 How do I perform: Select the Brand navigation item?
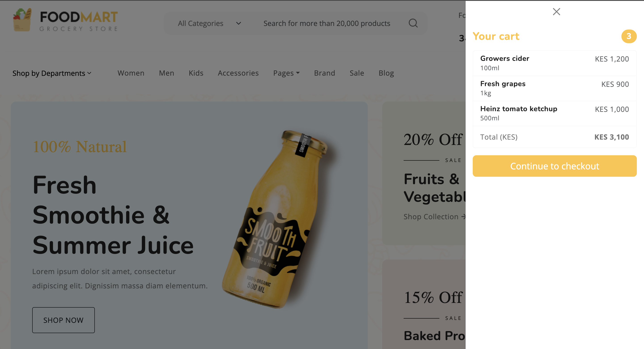324,73
